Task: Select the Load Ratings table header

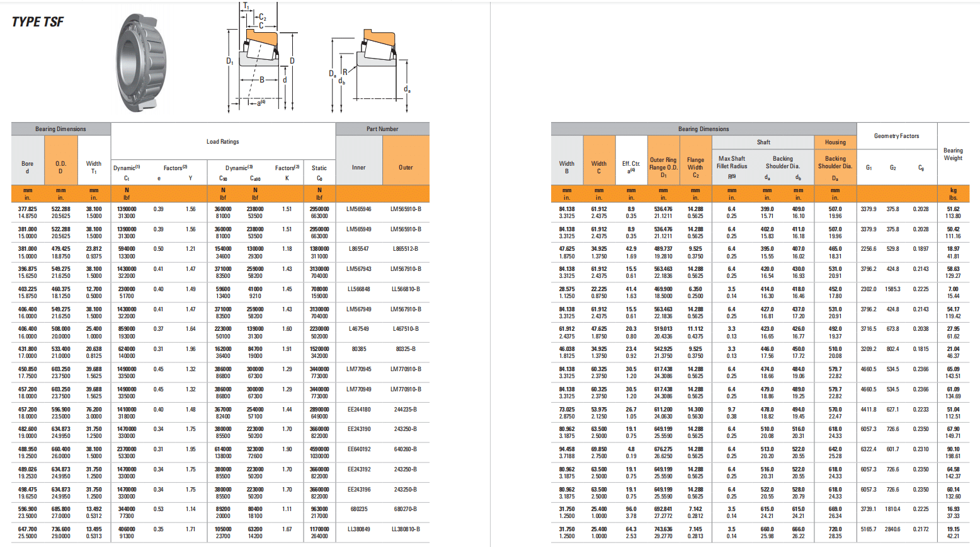Action: [223, 142]
